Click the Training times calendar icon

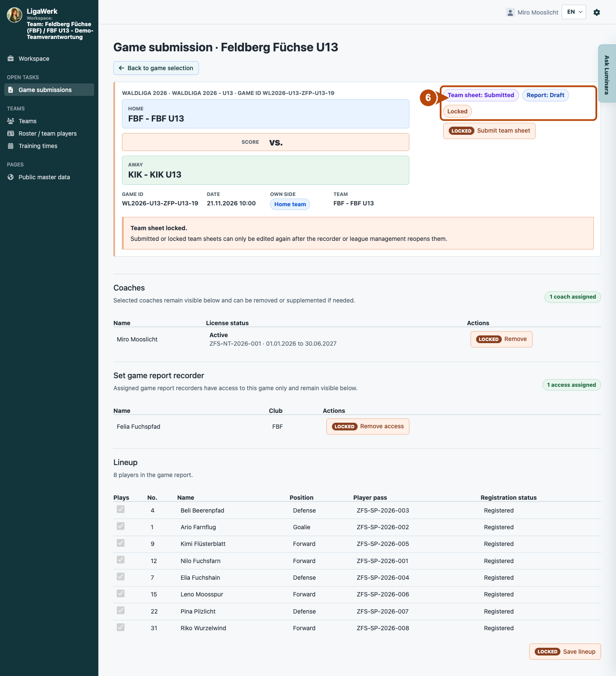[x=11, y=146]
